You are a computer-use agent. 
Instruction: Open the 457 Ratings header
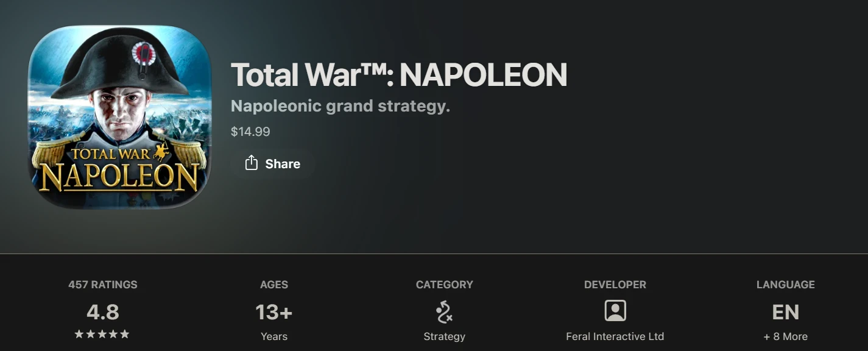click(x=103, y=285)
